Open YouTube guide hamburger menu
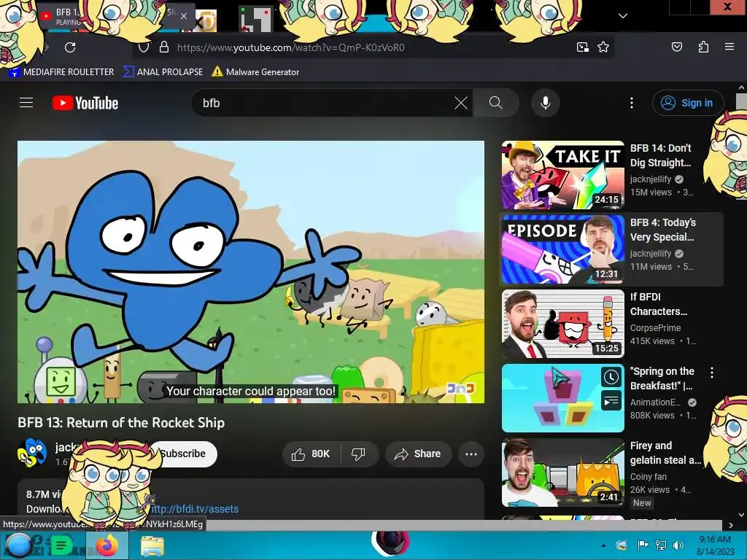 pyautogui.click(x=26, y=103)
